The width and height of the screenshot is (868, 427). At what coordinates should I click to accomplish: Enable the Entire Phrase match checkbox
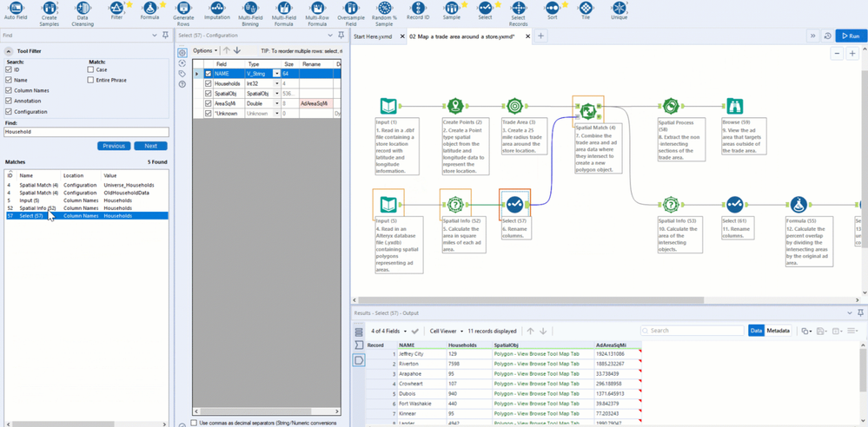point(90,80)
